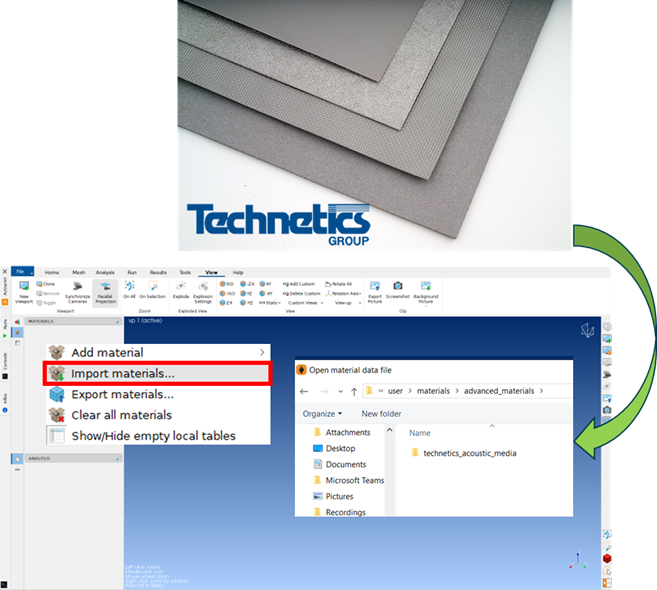Choose Export materials from context menu

[157, 394]
